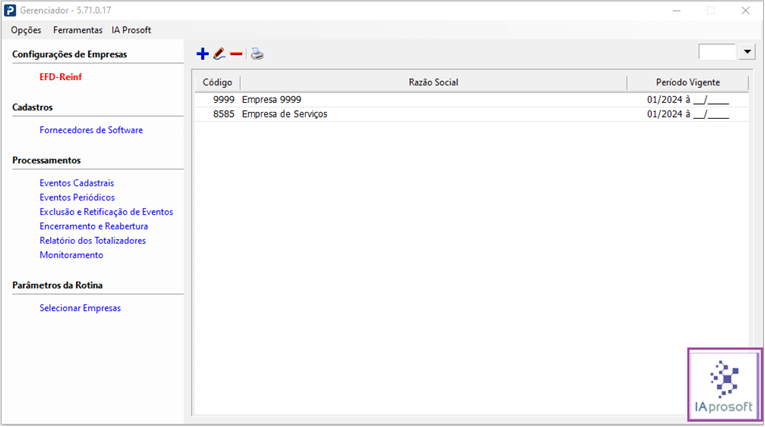
Task: Click the Período Vigente column header
Action: (687, 82)
